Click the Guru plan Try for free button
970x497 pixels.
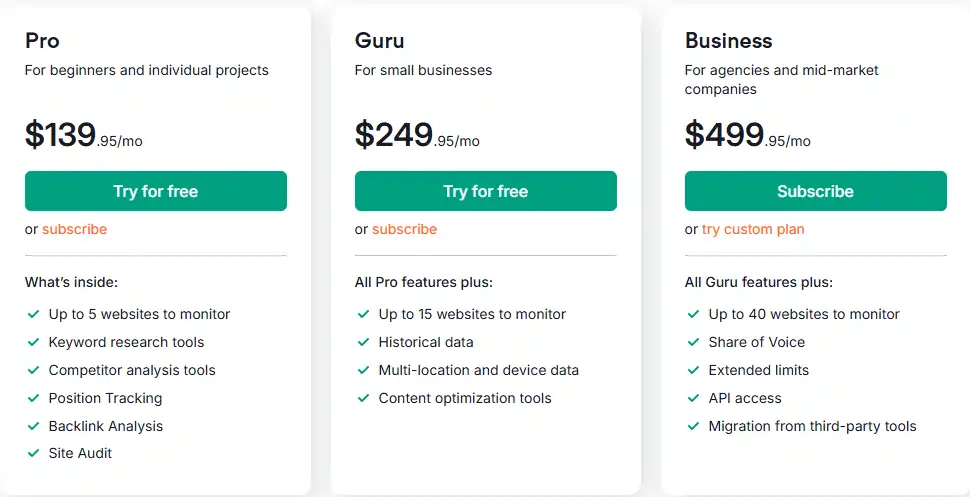(x=485, y=191)
